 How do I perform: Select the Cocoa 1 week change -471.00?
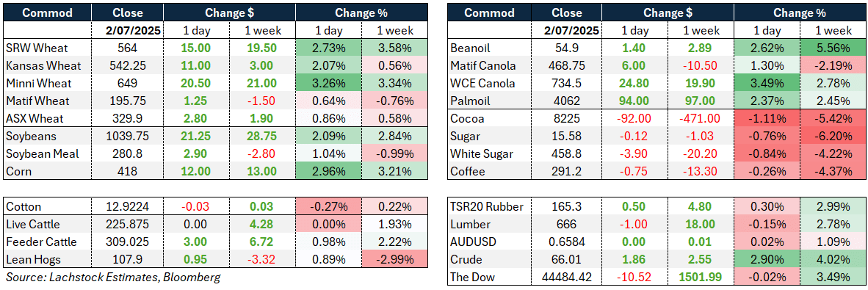point(701,118)
